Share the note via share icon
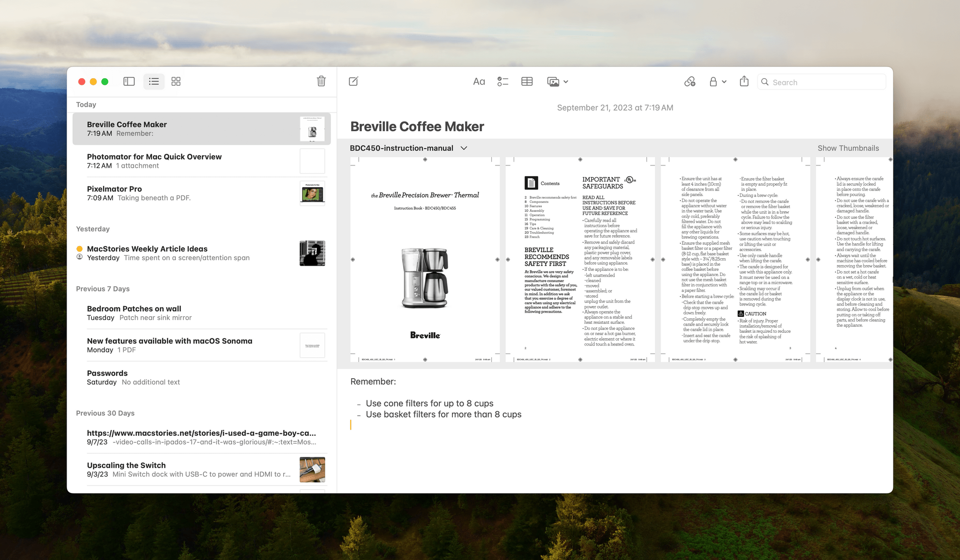Screen dimensions: 960x560 (744, 82)
